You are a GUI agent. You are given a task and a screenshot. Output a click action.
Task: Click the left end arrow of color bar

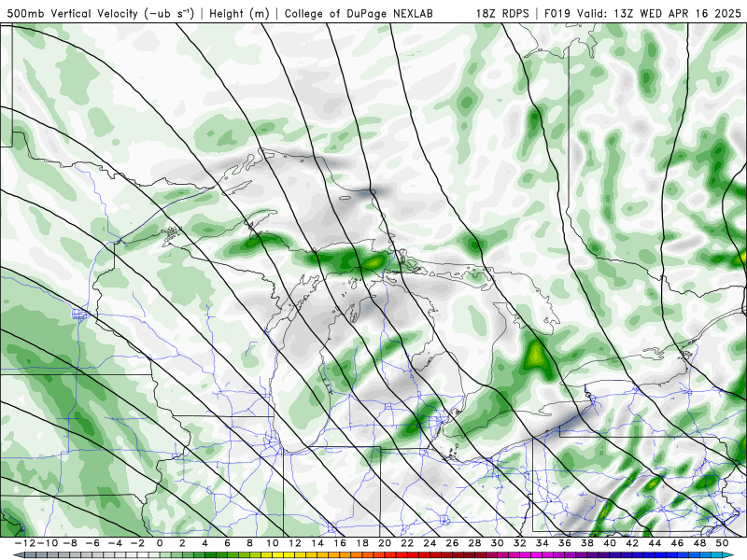18,555
